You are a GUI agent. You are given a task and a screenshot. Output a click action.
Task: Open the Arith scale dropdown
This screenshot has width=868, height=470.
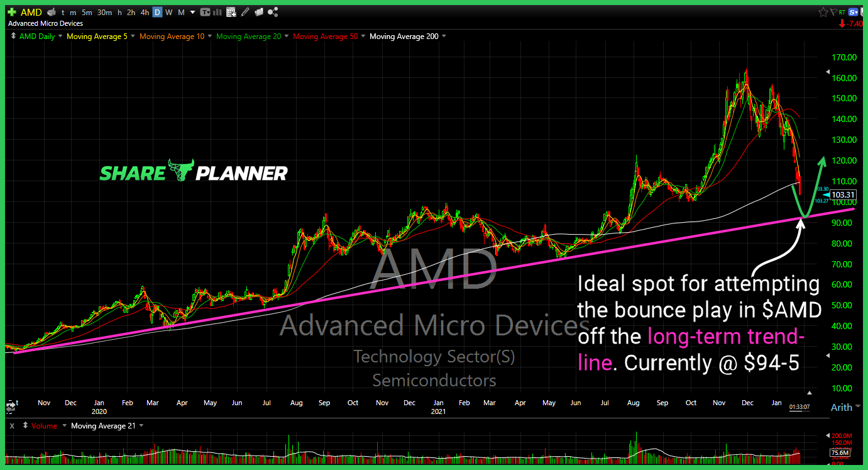click(x=841, y=408)
